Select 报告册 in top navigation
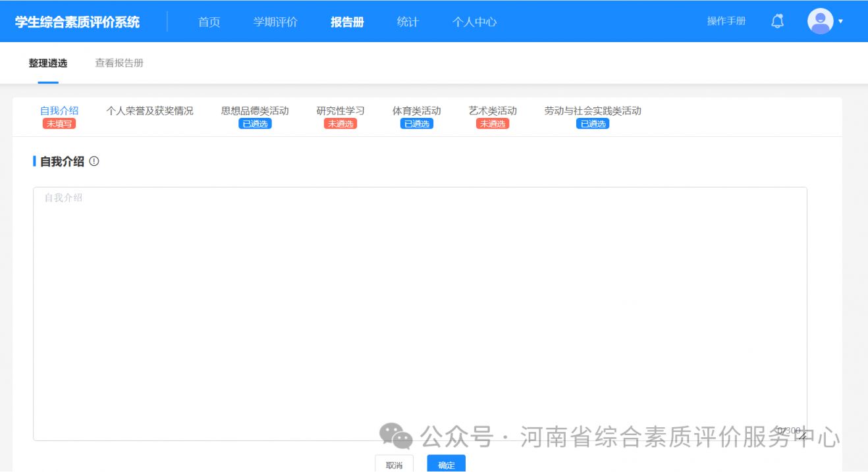Screen dimensions: 868x472 tap(347, 22)
